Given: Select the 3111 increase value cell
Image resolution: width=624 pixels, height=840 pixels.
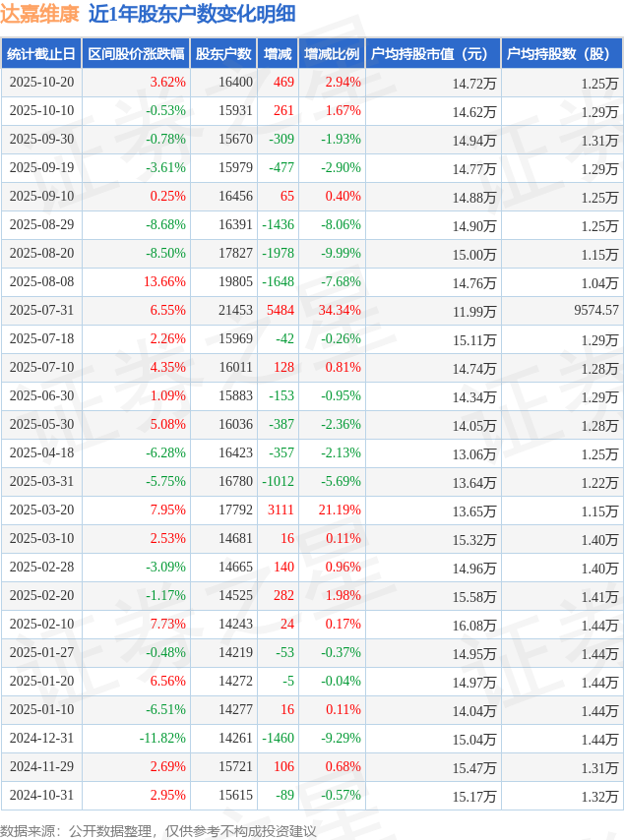Looking at the screenshot, I should pos(281,510).
